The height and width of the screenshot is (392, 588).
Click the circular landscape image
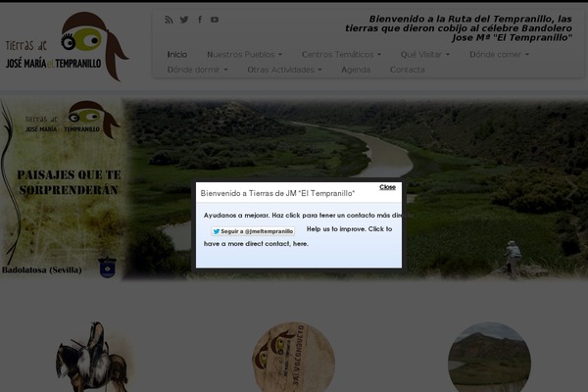(x=489, y=357)
